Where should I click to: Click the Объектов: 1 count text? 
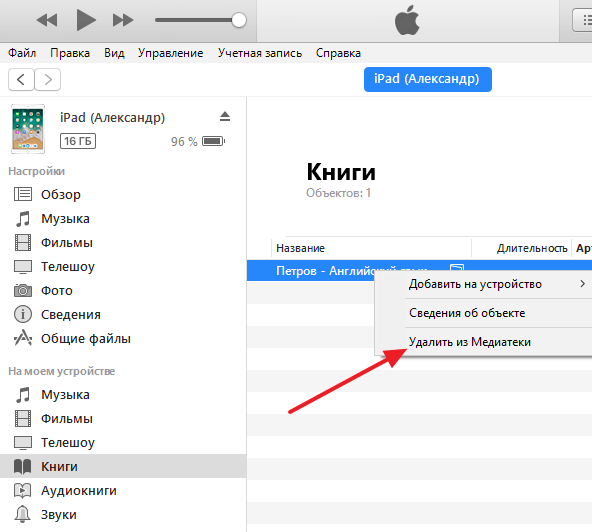[x=338, y=193]
